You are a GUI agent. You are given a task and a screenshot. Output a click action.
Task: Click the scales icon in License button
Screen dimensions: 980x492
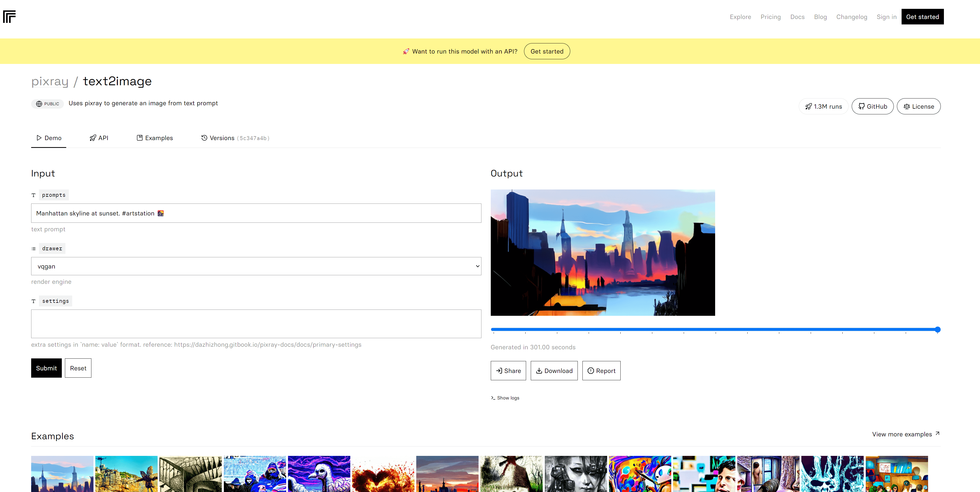pyautogui.click(x=907, y=106)
